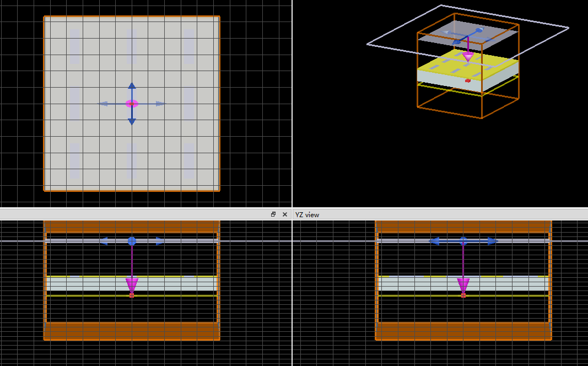Click the gray substrate slab in XZ view
This screenshot has width=588, height=366.
(x=132, y=284)
